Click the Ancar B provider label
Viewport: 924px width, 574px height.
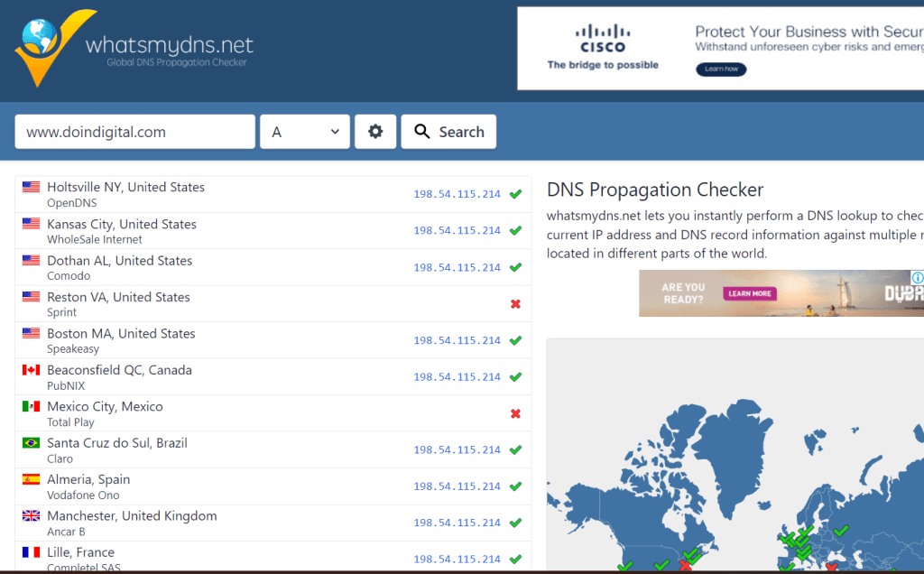(66, 532)
